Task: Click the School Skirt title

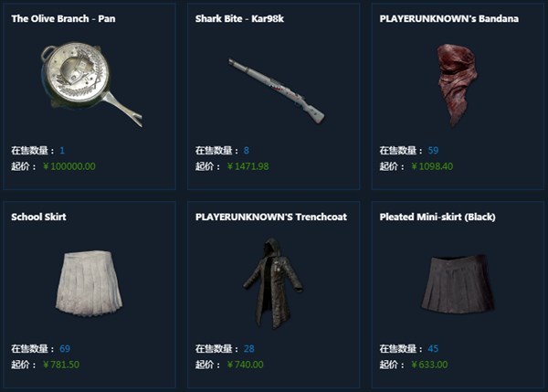Action: click(x=38, y=217)
